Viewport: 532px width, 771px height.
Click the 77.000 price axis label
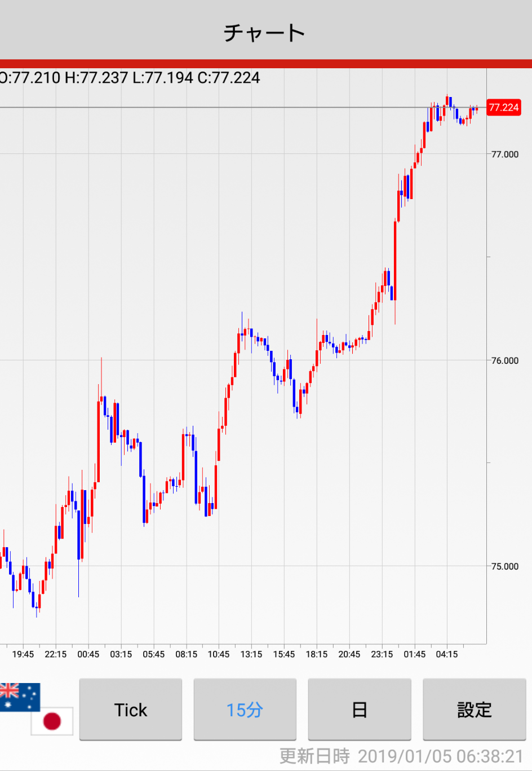[504, 154]
